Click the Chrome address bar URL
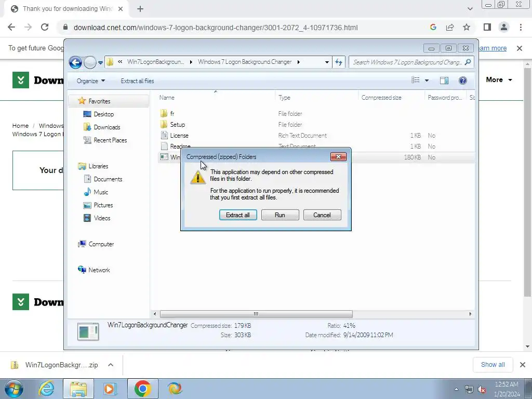Viewport: 532px width, 399px height. pos(216,28)
